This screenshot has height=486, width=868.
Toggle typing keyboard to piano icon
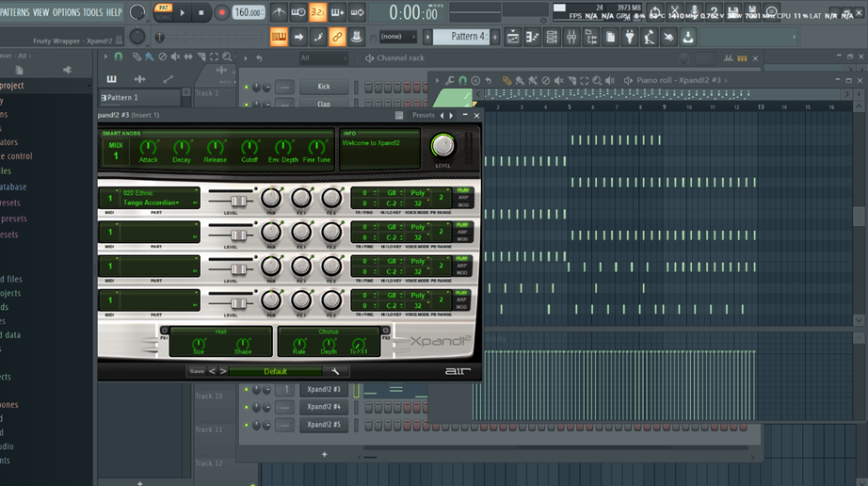[x=279, y=37]
